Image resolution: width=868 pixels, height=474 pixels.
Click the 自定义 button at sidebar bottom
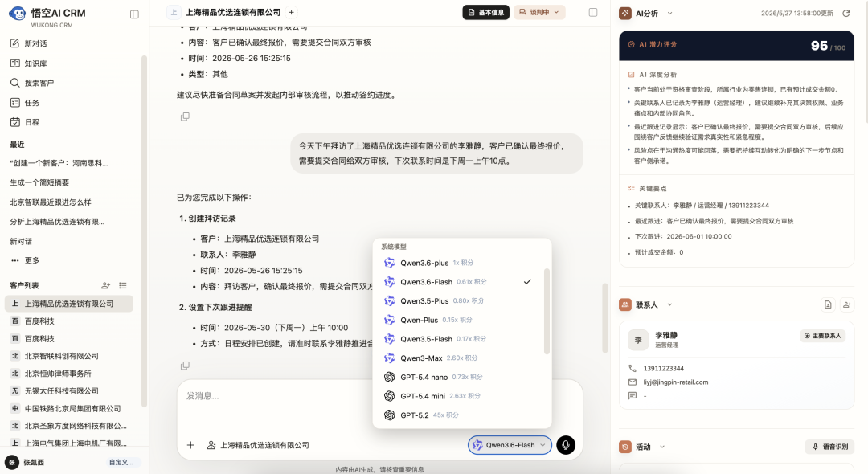[121, 463]
